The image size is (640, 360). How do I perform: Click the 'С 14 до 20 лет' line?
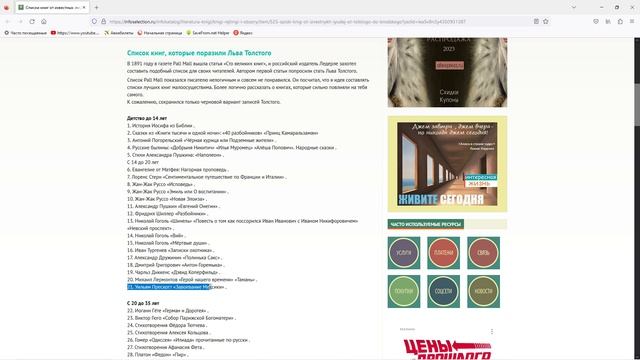[x=143, y=162]
